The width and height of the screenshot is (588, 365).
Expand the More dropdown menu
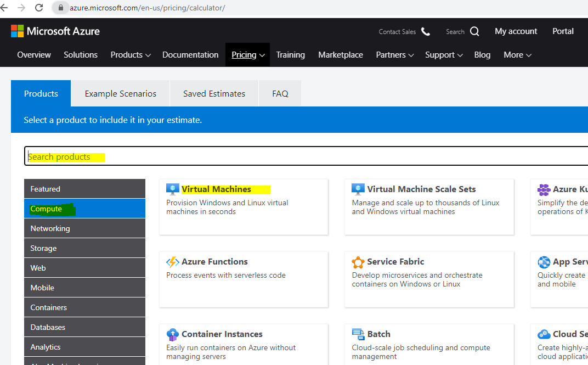(x=517, y=55)
